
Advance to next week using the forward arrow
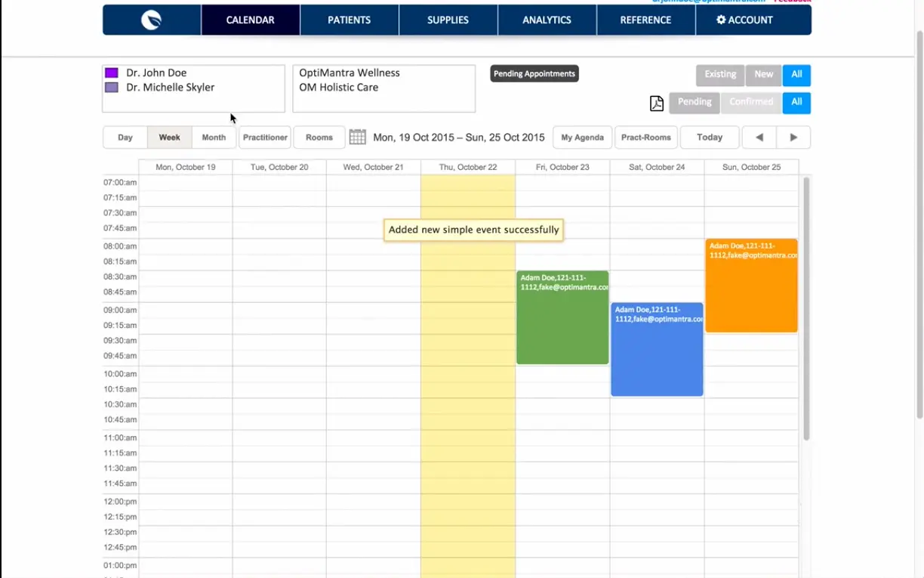tap(793, 137)
